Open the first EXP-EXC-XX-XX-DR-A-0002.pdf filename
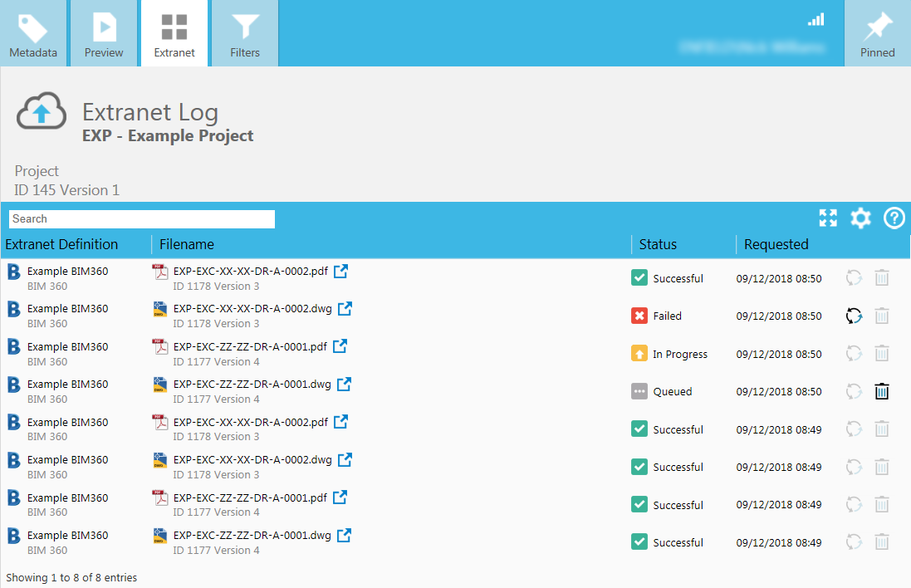The image size is (911, 588). click(x=250, y=271)
